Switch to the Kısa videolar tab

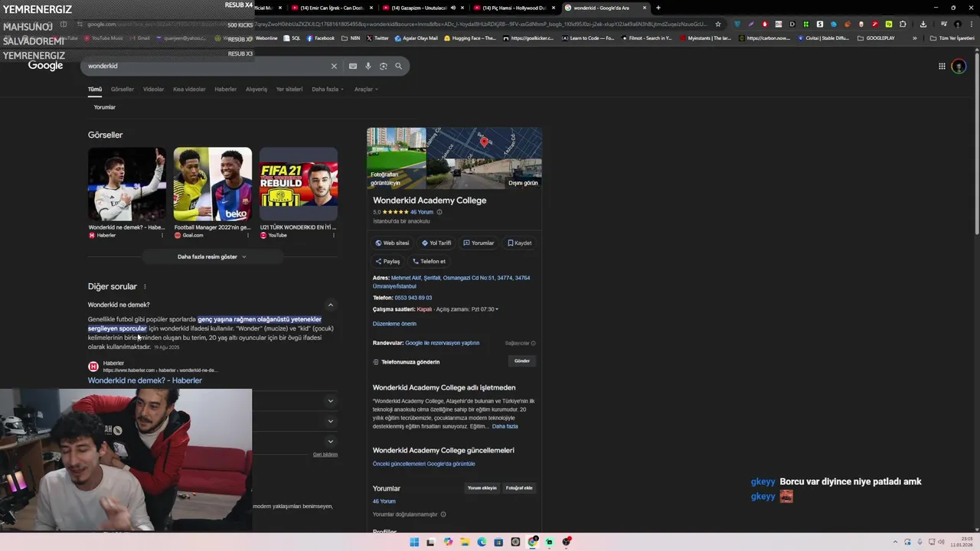click(x=189, y=90)
